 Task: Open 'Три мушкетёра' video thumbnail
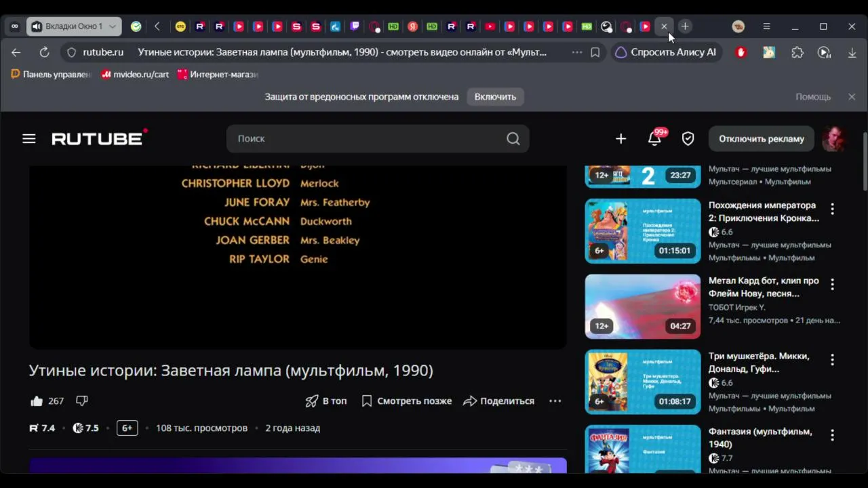[x=643, y=382]
